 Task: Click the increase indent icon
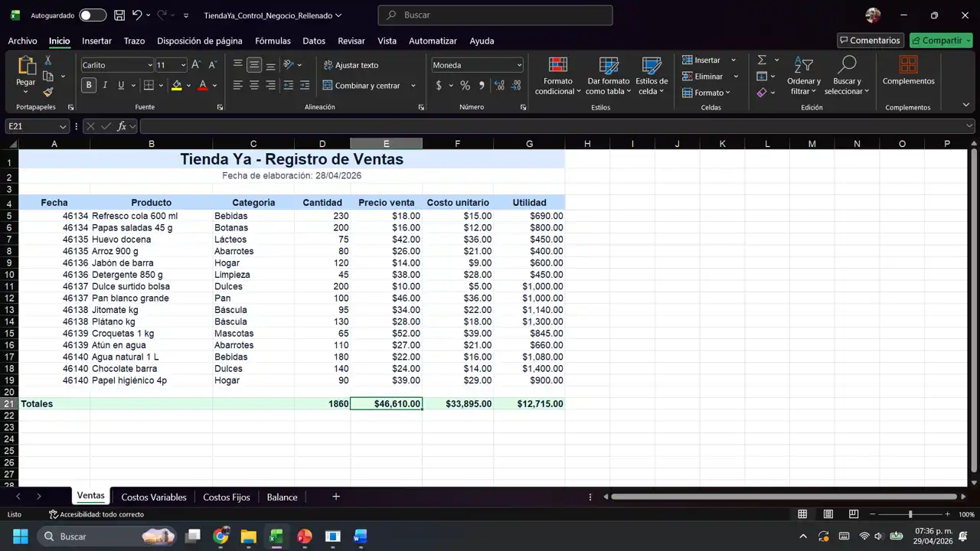click(x=305, y=86)
